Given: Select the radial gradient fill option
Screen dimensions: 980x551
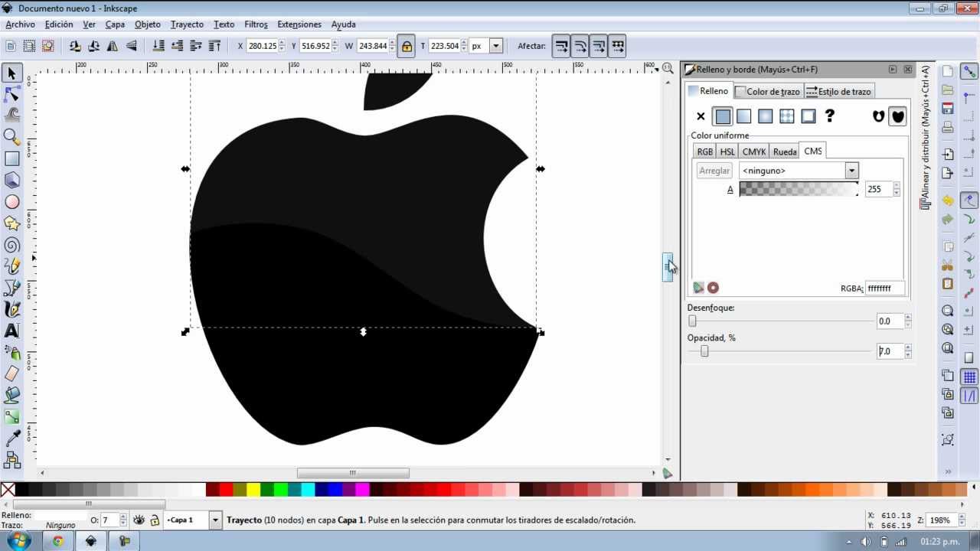Looking at the screenshot, I should click(x=764, y=116).
